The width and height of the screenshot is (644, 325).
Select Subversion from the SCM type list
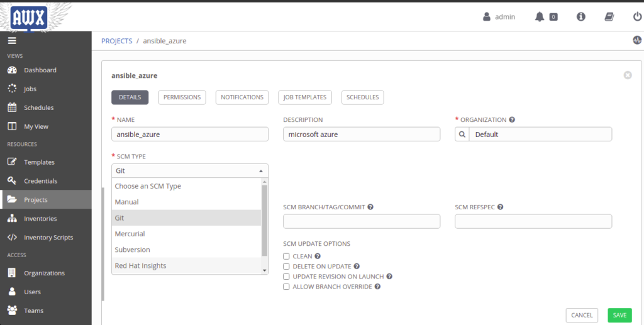click(186, 250)
